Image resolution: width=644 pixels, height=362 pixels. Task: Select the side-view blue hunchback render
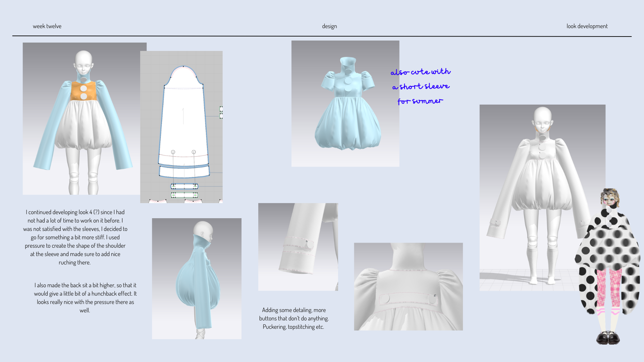pos(197,279)
